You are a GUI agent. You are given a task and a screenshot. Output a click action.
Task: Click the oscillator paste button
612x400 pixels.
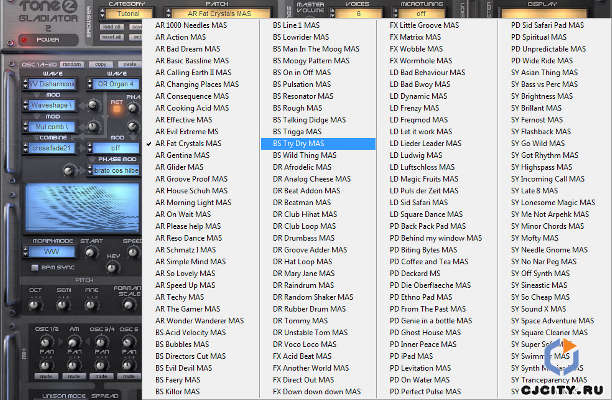(x=130, y=64)
